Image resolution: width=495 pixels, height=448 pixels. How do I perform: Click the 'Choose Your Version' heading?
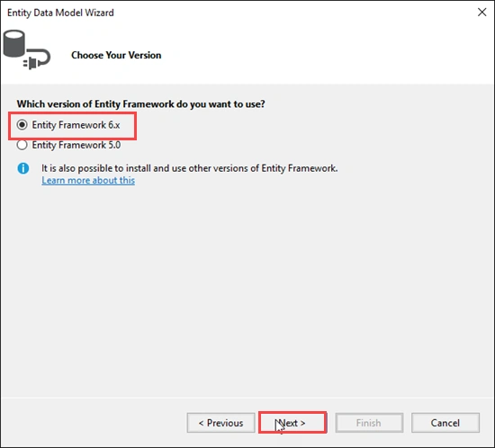(x=116, y=55)
